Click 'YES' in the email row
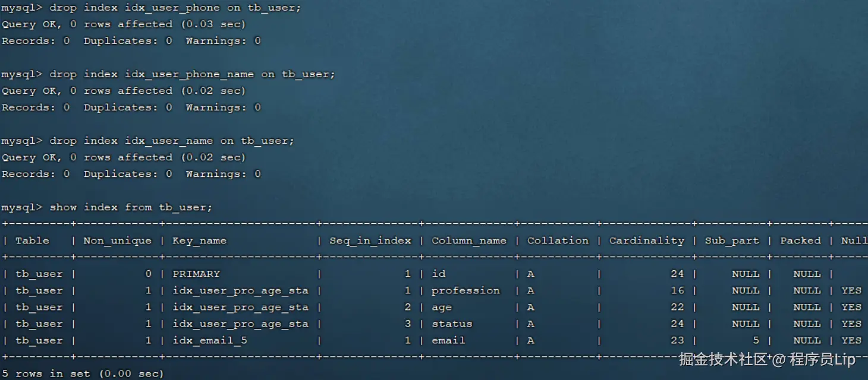The width and height of the screenshot is (868, 380). [x=851, y=340]
